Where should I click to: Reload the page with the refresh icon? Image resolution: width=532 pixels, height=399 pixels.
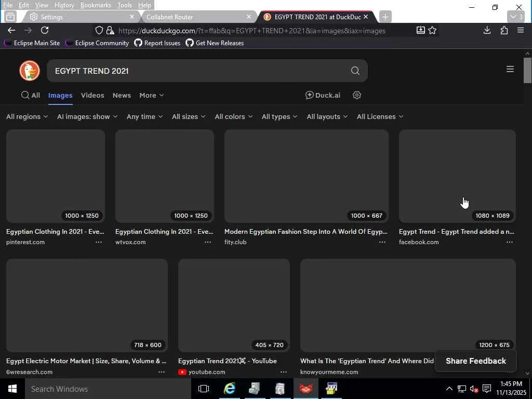pos(45,31)
